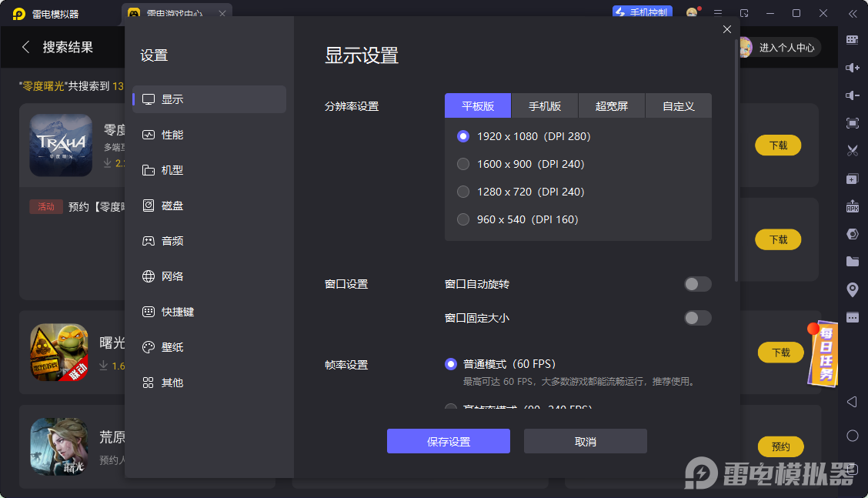868x498 pixels.
Task: Open shared folder icon in sidebar
Action: pos(853,261)
